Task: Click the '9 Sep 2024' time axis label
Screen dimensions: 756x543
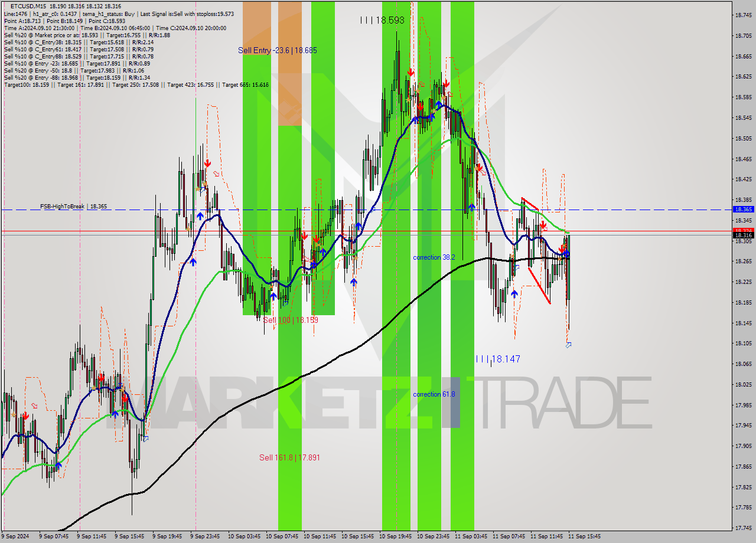Action: 15,537
